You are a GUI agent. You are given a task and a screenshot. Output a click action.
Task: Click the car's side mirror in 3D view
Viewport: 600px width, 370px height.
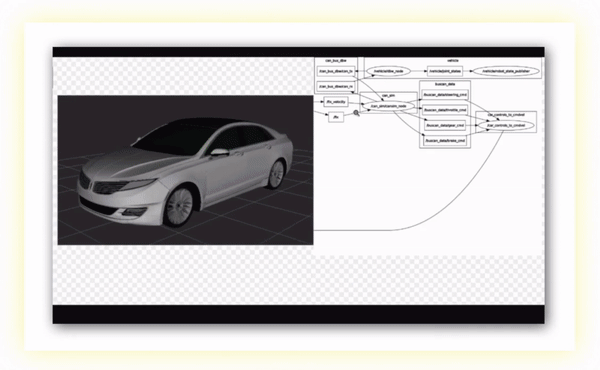tap(219, 152)
